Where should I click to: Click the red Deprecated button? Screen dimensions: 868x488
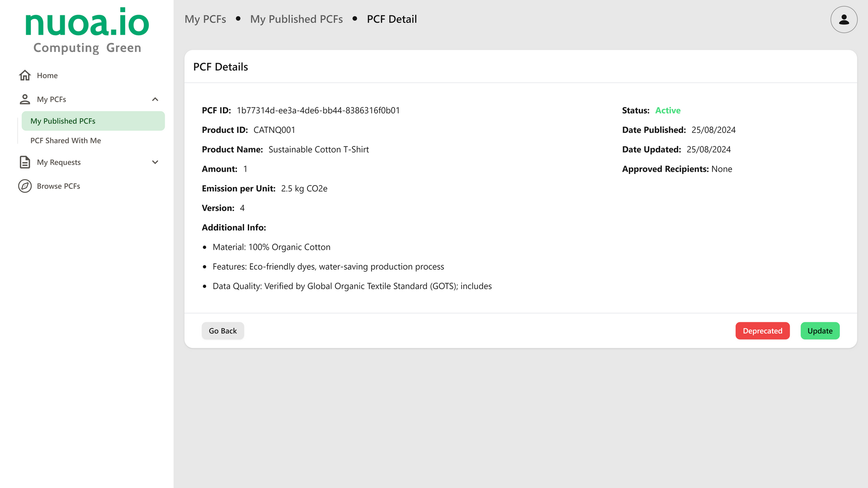[x=762, y=331]
